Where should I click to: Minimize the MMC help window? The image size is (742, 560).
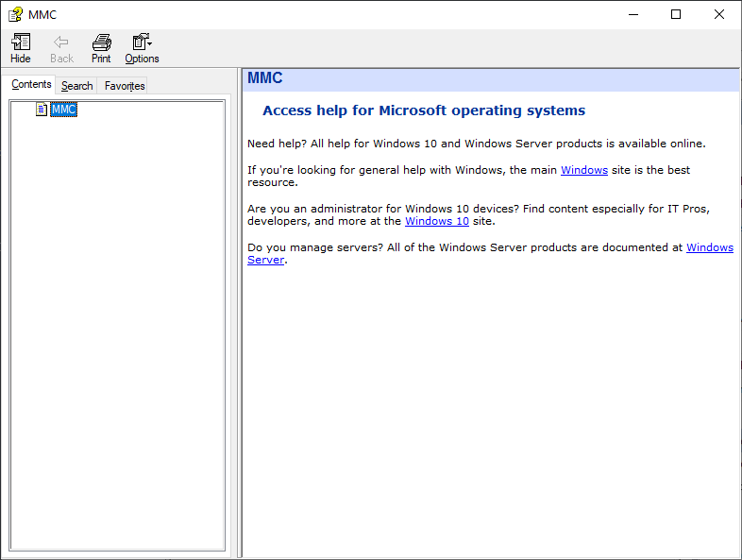[633, 15]
